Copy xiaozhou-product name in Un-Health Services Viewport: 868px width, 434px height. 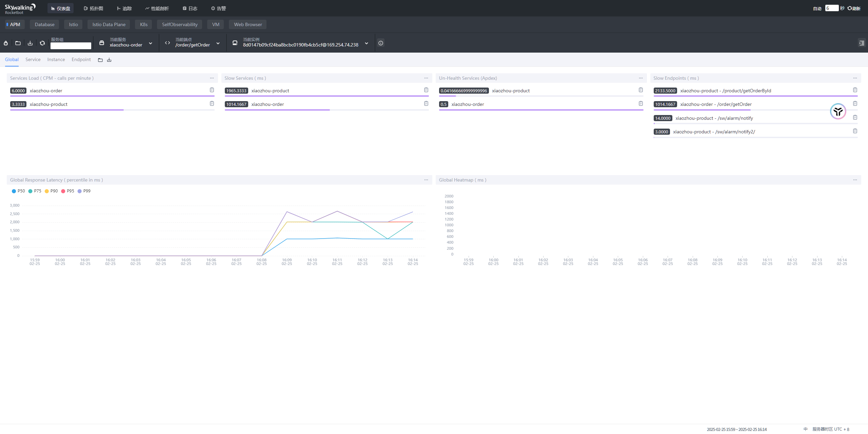[641, 90]
